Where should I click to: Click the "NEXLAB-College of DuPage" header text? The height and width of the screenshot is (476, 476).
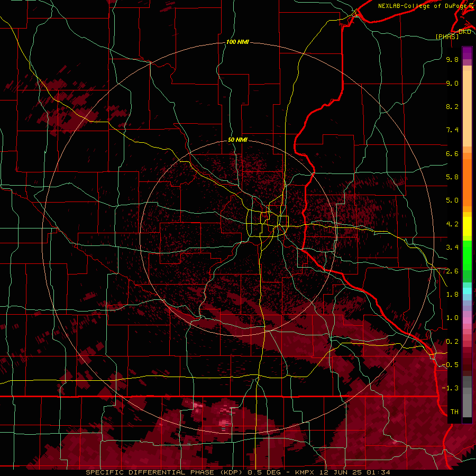coord(422,6)
